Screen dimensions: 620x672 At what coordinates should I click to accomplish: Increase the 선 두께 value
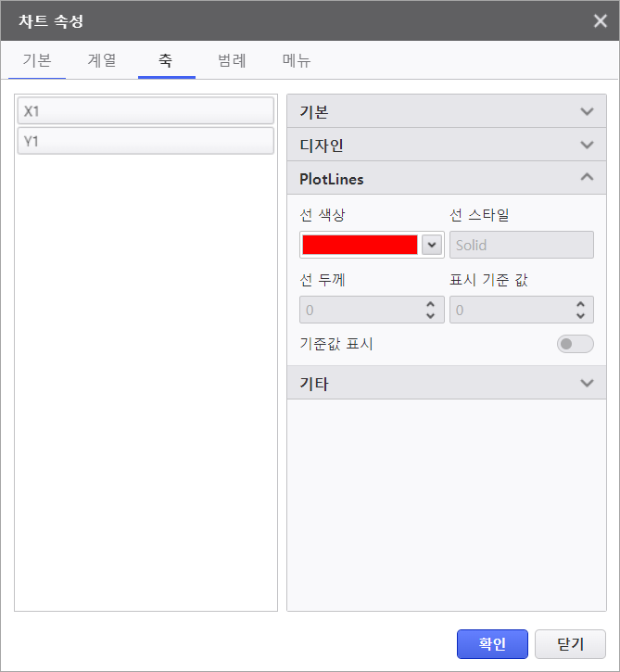(x=430, y=303)
